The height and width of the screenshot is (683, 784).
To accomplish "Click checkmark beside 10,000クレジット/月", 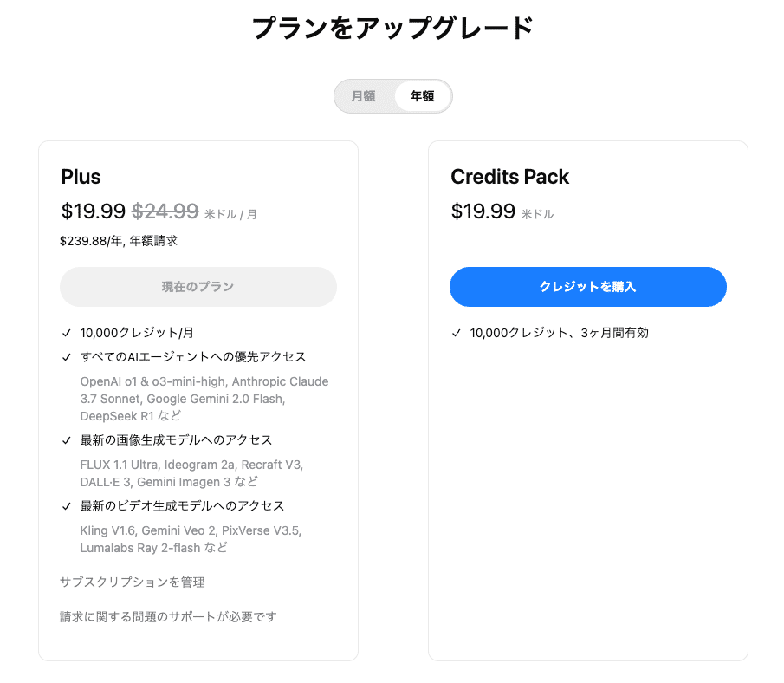I will click(x=67, y=333).
